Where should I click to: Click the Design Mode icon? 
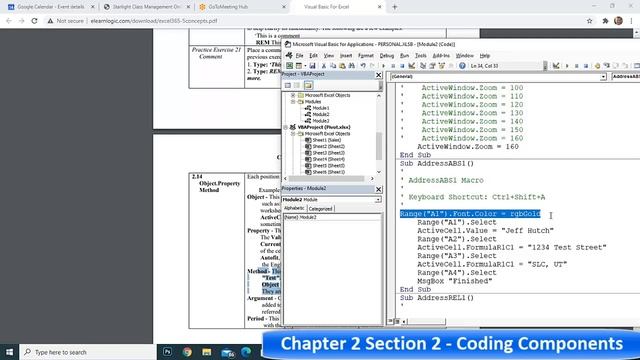coord(412,66)
